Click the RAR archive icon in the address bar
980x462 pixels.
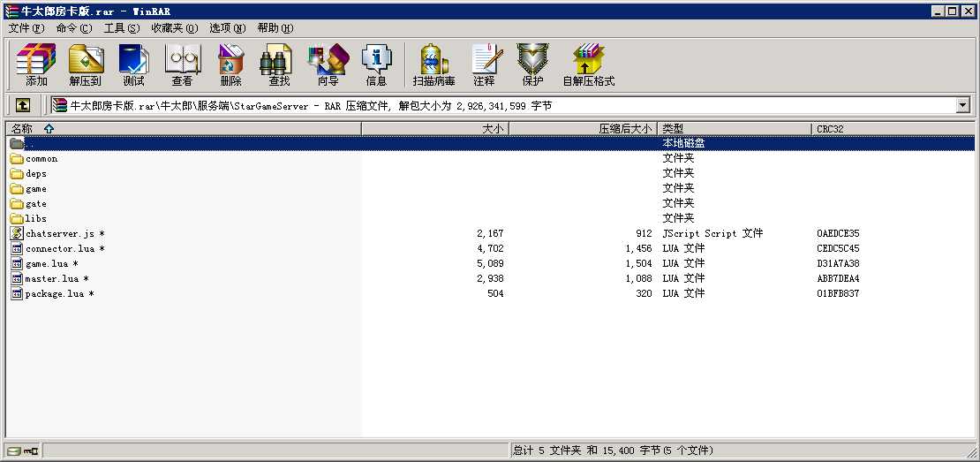point(59,106)
